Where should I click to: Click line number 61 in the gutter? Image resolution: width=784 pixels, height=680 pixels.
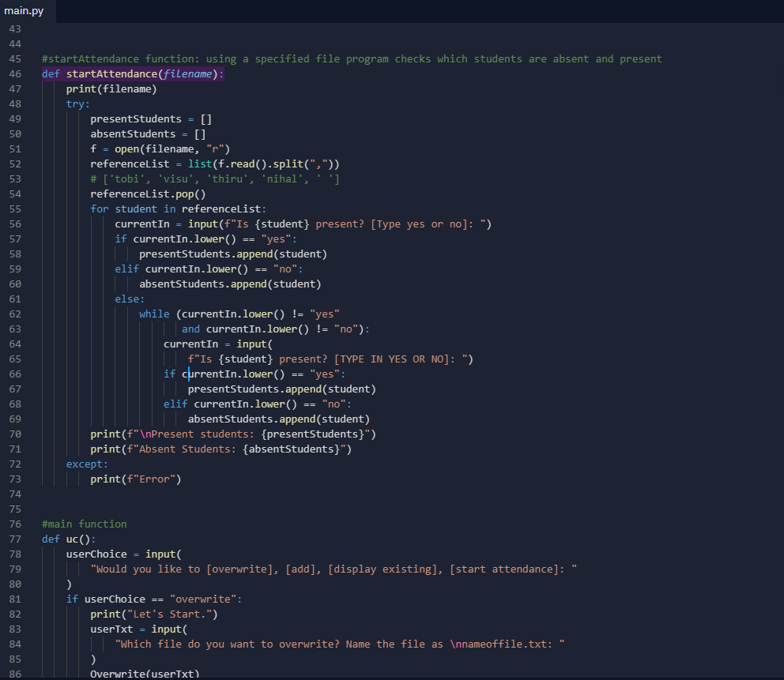click(15, 299)
